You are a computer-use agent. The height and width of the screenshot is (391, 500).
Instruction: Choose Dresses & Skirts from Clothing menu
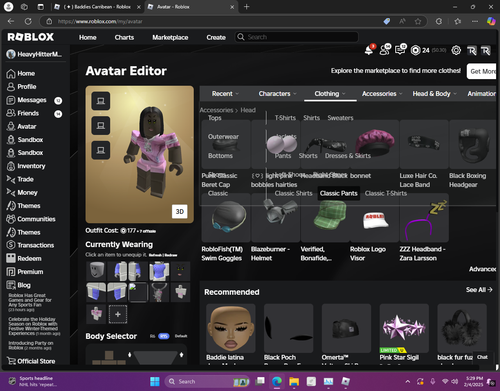click(x=348, y=156)
